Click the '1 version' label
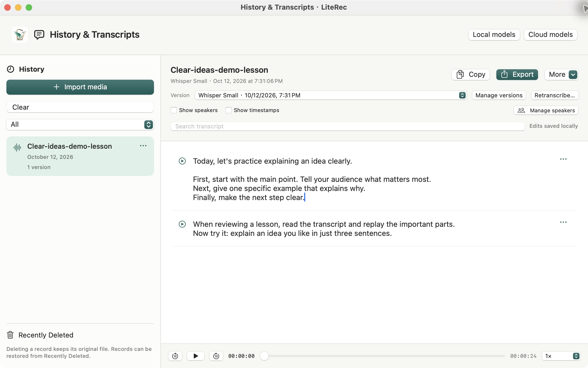 [x=39, y=167]
